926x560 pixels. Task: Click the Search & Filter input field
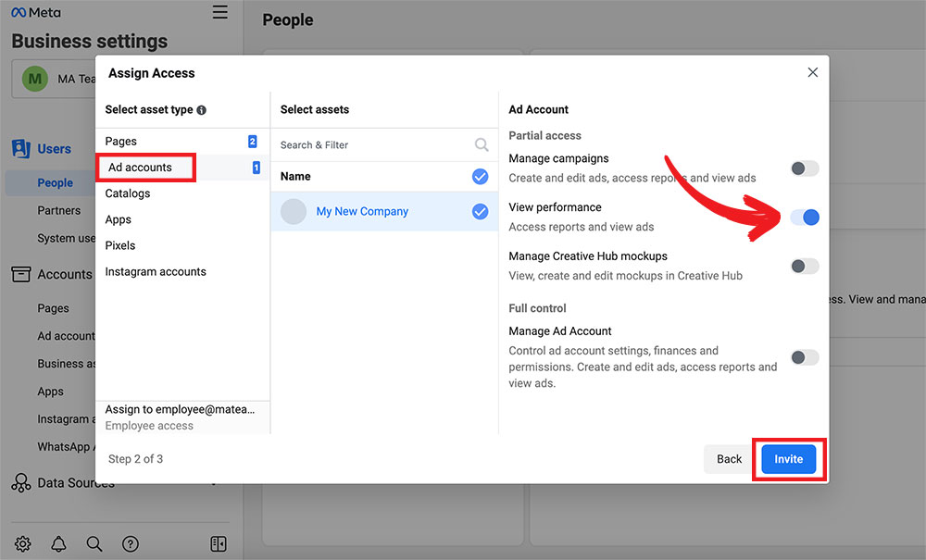coord(375,145)
